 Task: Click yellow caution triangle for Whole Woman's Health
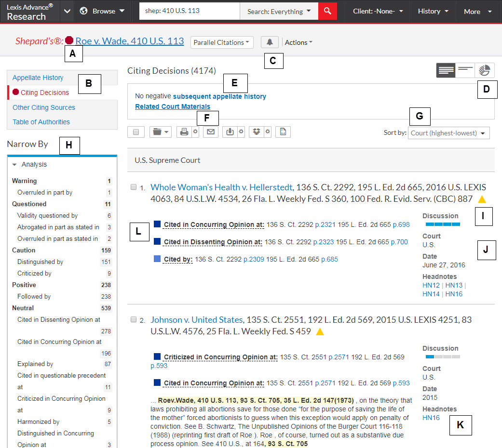click(x=482, y=199)
